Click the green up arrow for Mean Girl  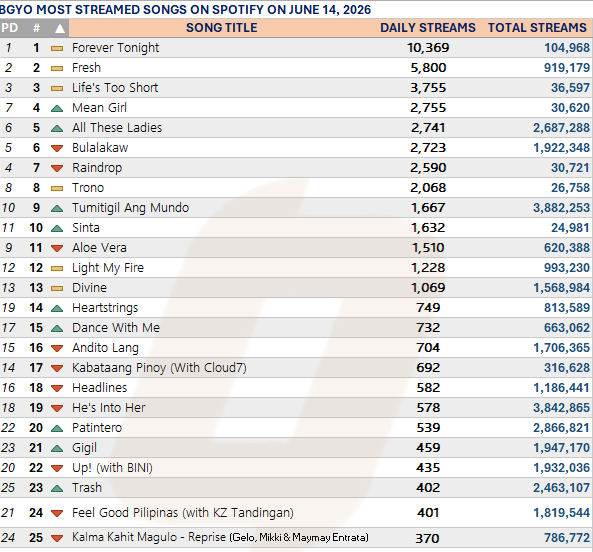(57, 109)
